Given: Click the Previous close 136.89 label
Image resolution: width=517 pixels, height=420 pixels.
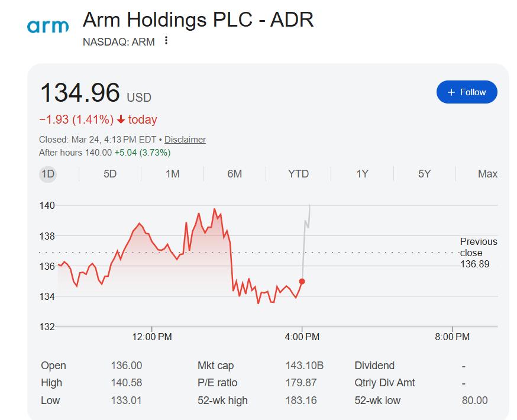Looking at the screenshot, I should pos(478,253).
